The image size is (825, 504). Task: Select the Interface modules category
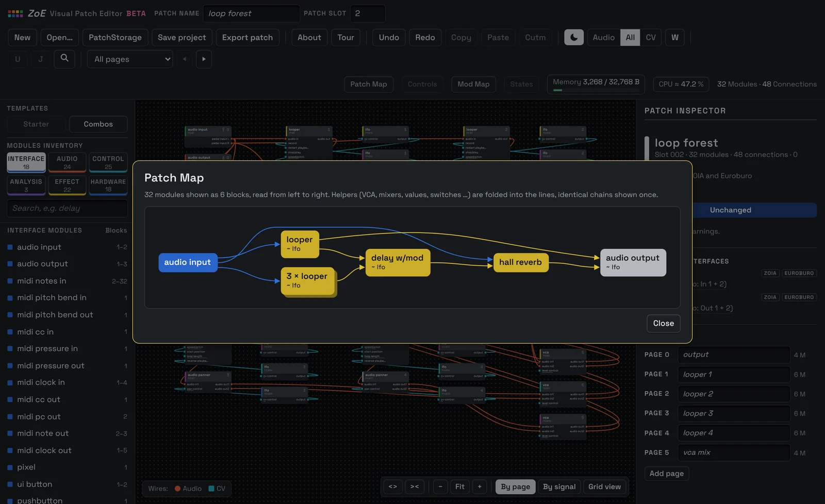(26, 162)
